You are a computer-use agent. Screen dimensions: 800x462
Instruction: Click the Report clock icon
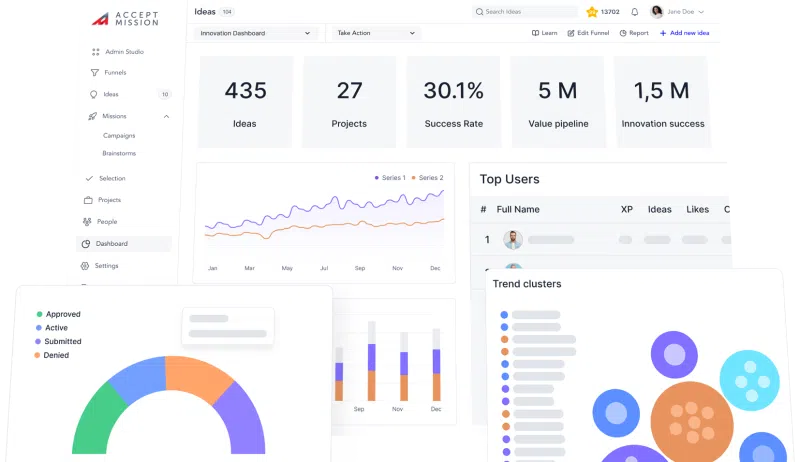623,33
